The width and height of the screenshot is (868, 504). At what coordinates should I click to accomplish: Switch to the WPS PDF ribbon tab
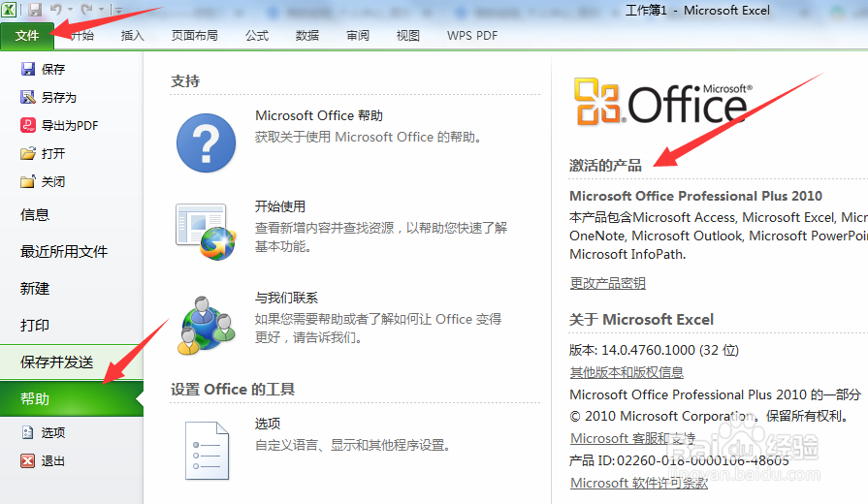tap(472, 36)
